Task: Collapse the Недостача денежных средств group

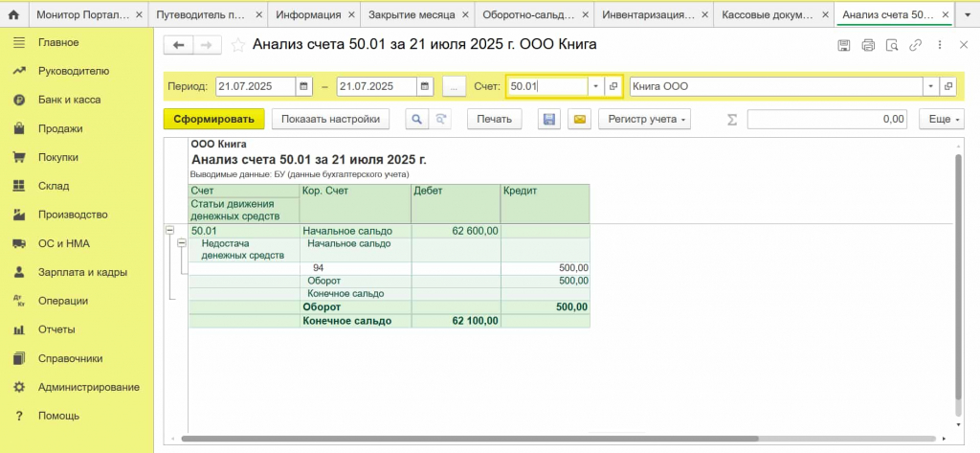Action: click(182, 243)
